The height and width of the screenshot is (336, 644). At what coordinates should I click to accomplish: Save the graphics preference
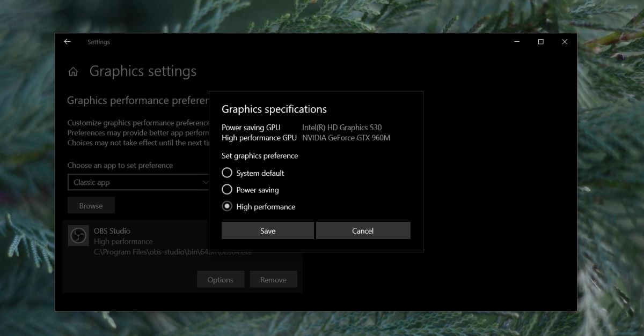click(268, 230)
